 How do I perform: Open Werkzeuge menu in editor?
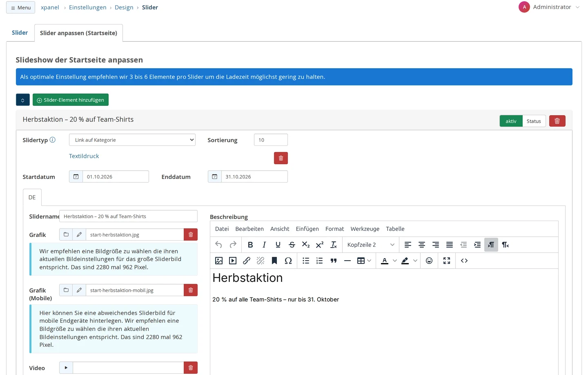tap(365, 229)
